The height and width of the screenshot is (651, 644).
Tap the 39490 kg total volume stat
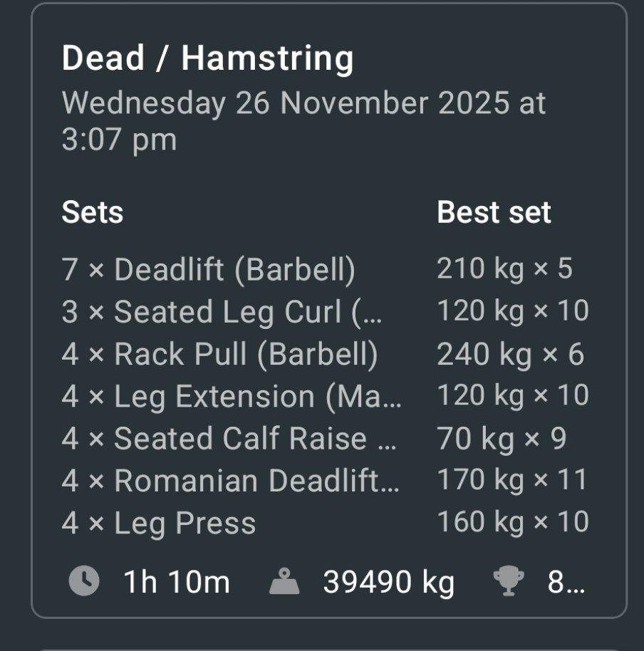pos(388,580)
